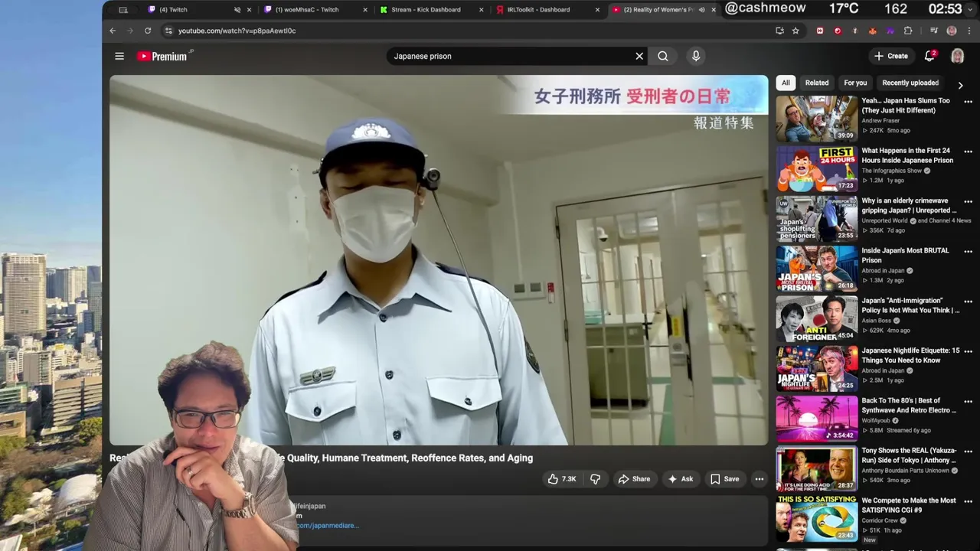
Task: Open 'Anti Foreigner' Asian Boss thumbnail
Action: click(x=817, y=318)
